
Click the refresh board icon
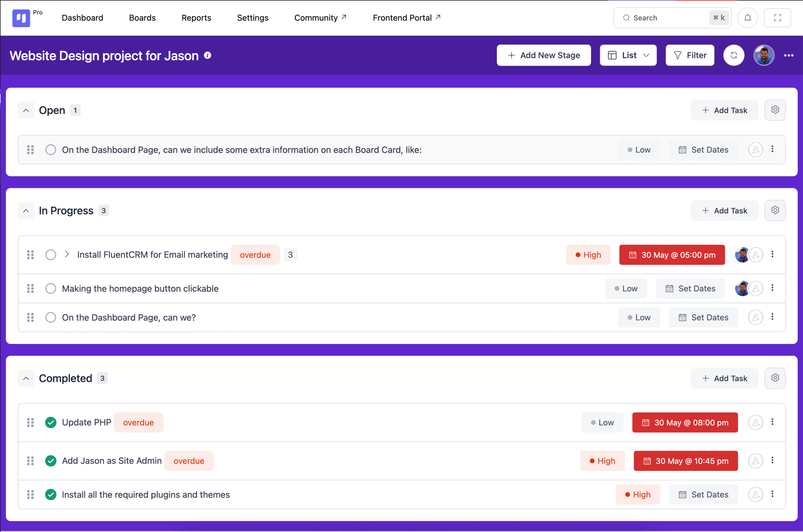click(733, 55)
